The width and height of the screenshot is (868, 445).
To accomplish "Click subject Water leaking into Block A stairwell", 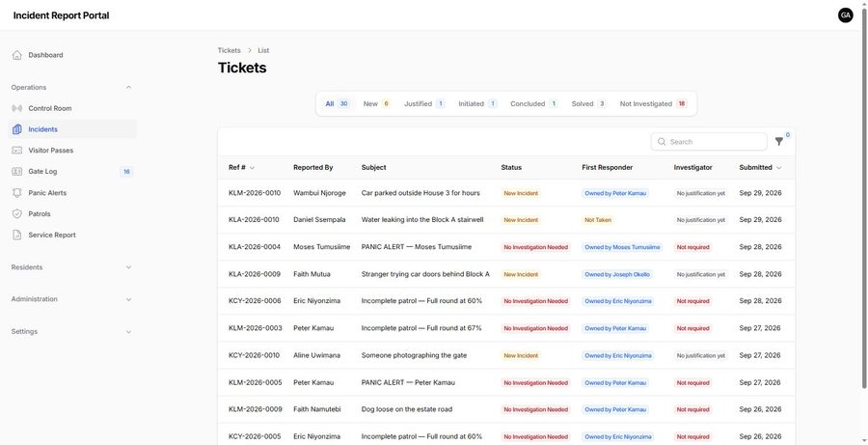I will 422,219.
